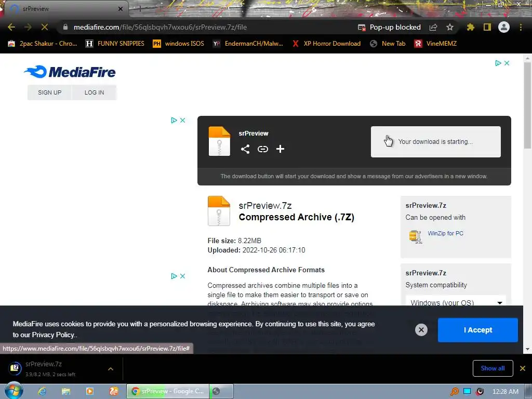The height and width of the screenshot is (399, 532).
Task: Open the New Tab bookmark
Action: [388, 44]
